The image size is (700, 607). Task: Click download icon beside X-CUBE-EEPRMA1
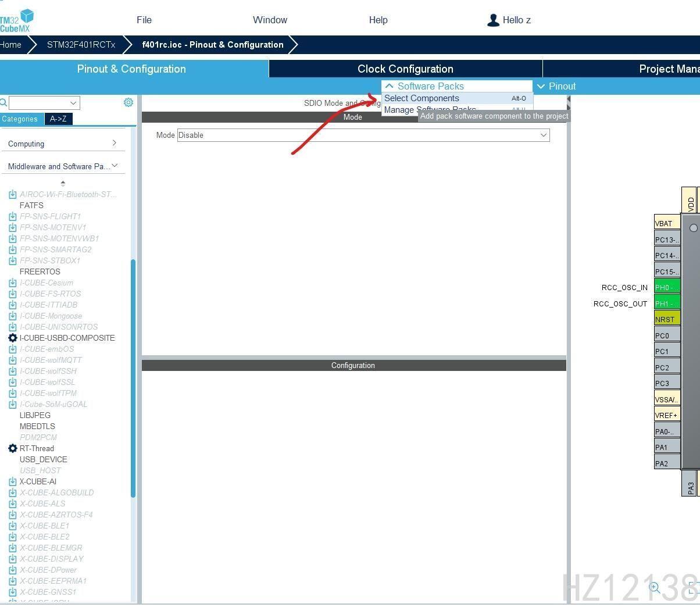coord(12,581)
